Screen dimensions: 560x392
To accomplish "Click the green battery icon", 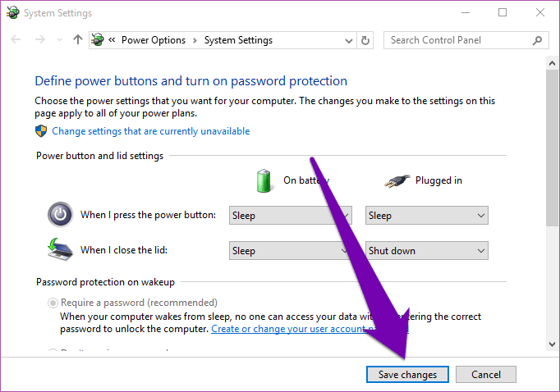I will (x=264, y=181).
